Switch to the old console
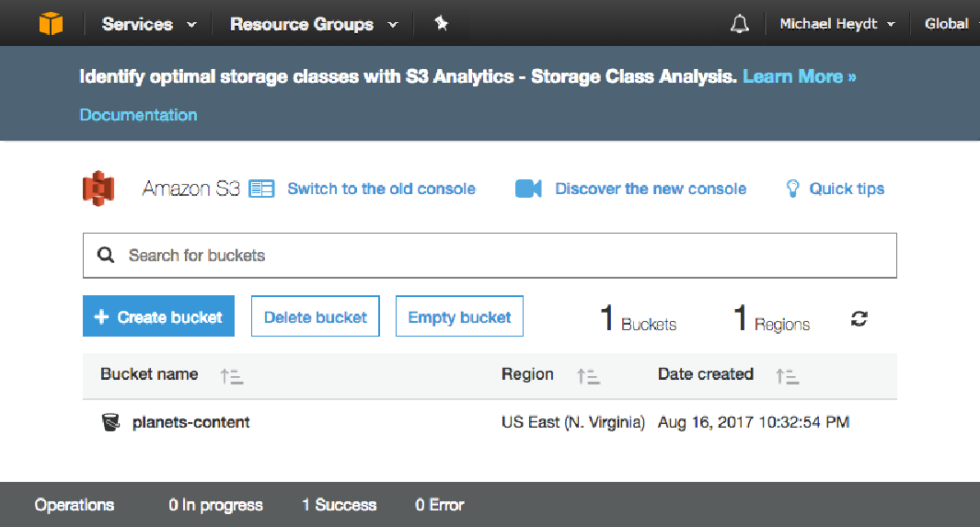Image resolution: width=980 pixels, height=527 pixels. 381,189
